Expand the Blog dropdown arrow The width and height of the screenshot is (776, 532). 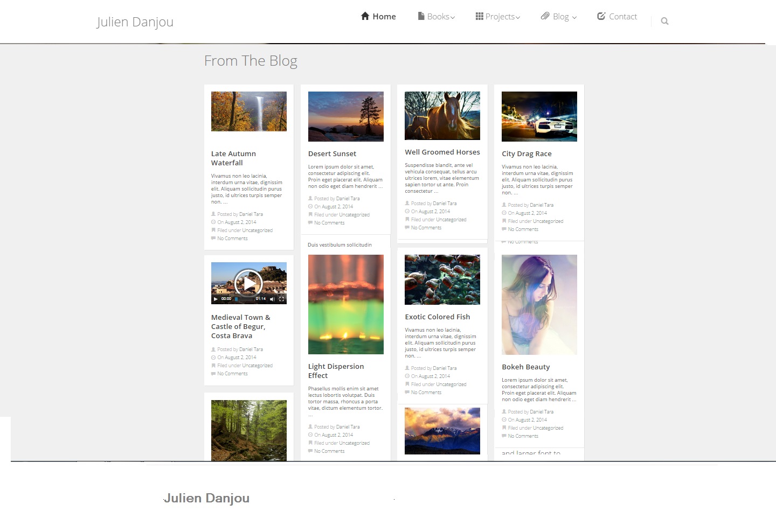[574, 17]
